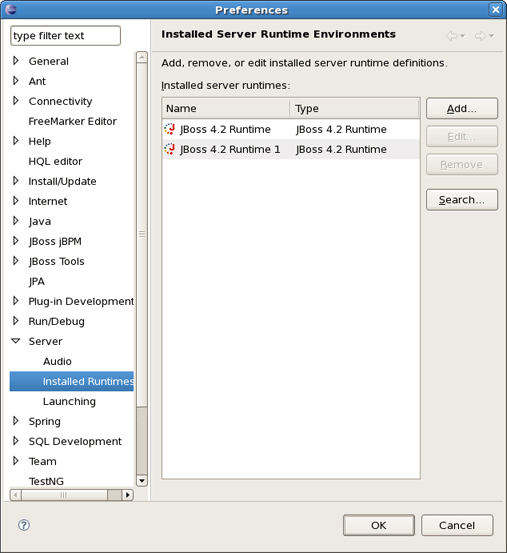Click the type filter text field
Viewport: 507px width, 553px height.
(x=66, y=36)
